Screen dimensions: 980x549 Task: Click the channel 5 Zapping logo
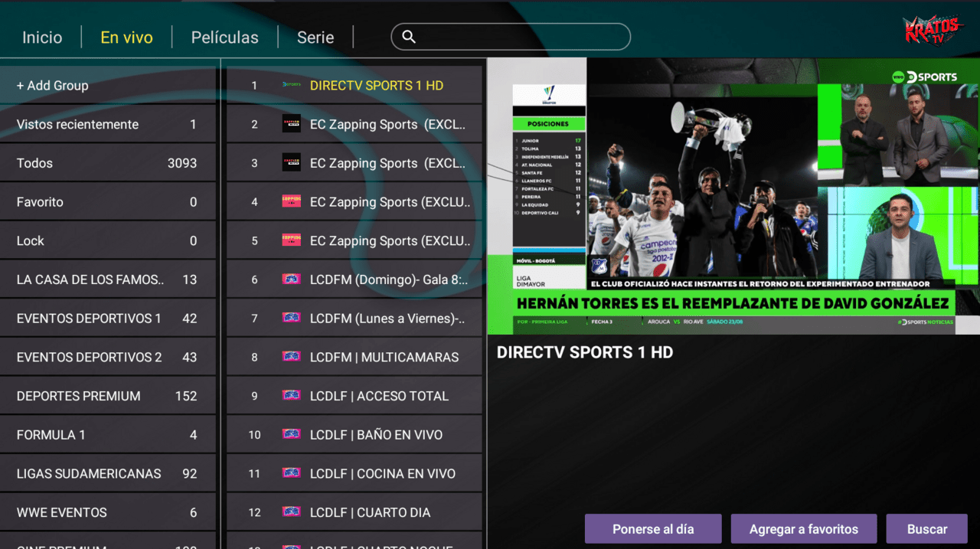[291, 240]
